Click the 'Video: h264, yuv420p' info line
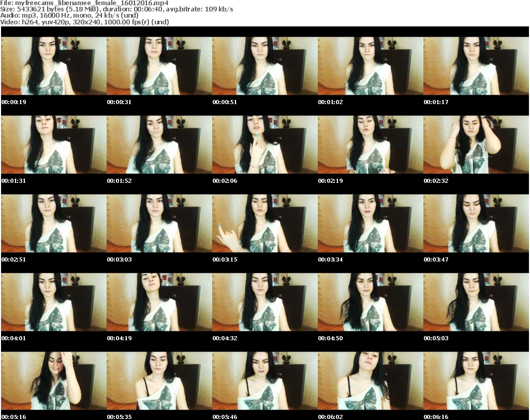 pos(84,22)
